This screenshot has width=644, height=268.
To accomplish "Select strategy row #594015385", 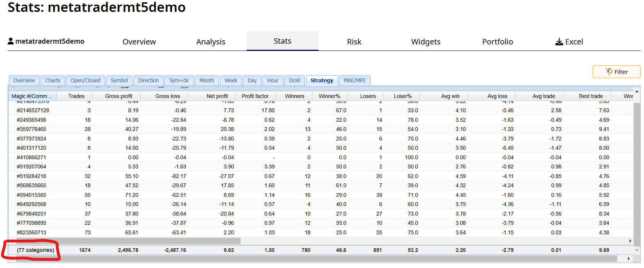I will tap(321, 195).
